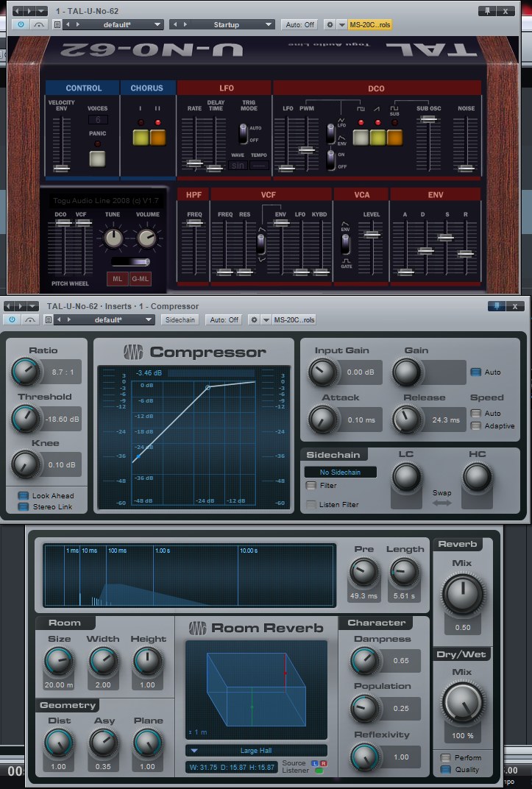Click the Room Size knob
This screenshot has width=532, height=789.
(59, 661)
